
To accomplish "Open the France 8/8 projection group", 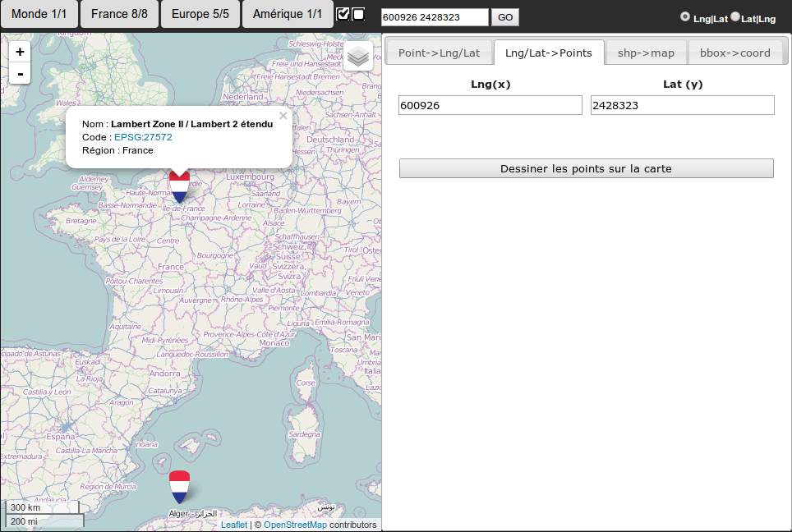I will coord(119,14).
